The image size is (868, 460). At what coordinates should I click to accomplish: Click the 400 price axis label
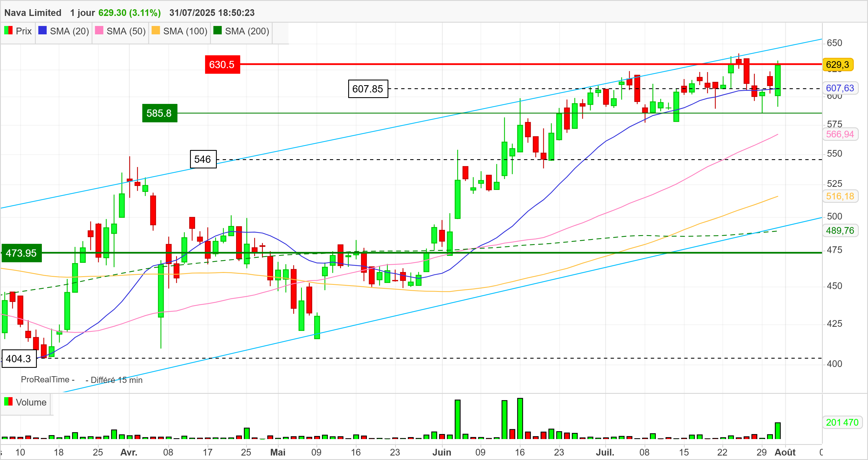834,364
